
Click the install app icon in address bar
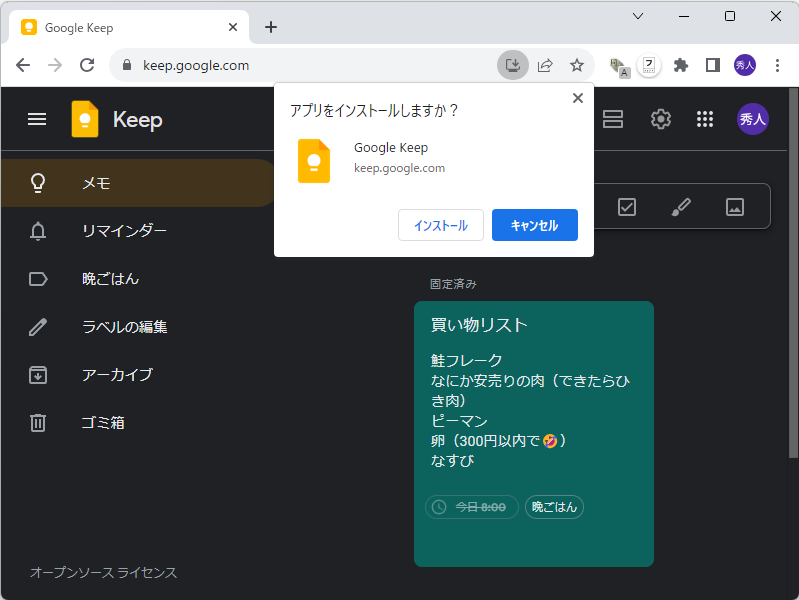coord(513,65)
